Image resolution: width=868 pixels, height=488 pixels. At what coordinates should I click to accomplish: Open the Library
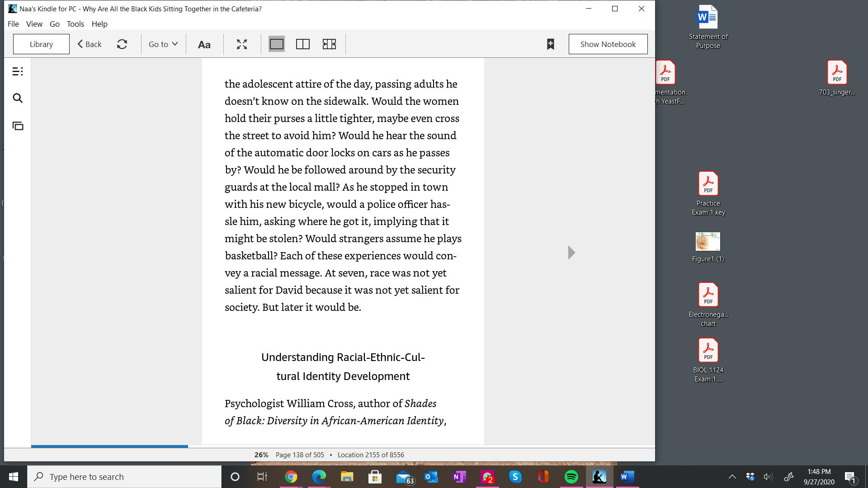point(41,44)
